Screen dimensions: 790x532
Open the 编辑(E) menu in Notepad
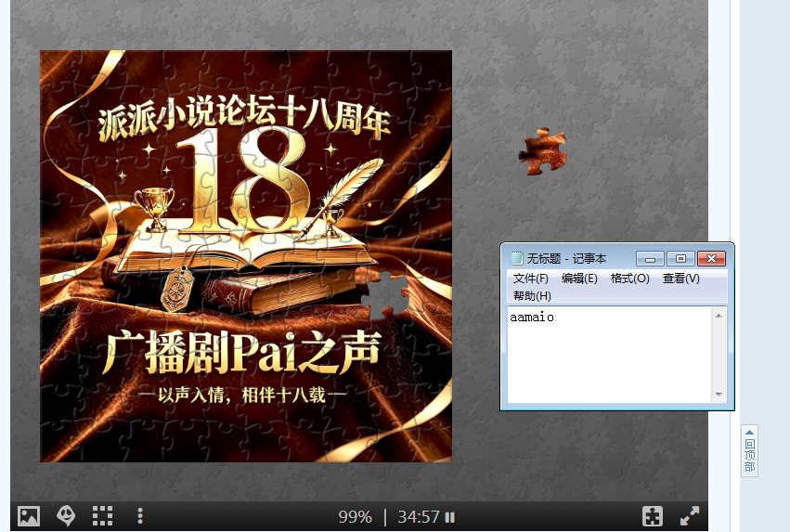pyautogui.click(x=579, y=279)
